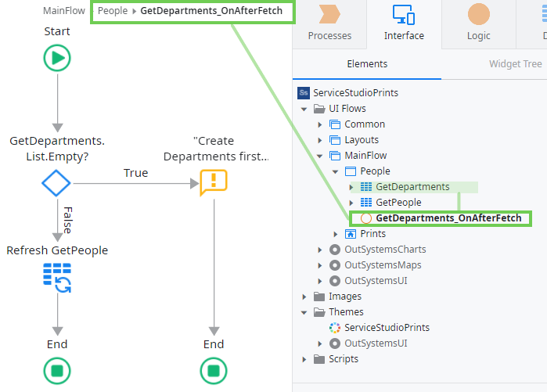Screen dimensions: 547x392
Task: Click People in the breadcrumb
Action: pos(113,11)
